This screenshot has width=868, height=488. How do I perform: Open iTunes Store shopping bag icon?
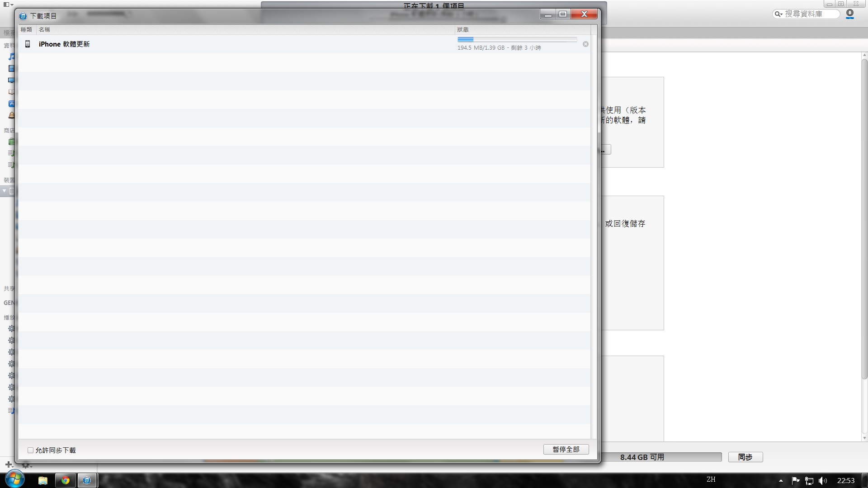(x=12, y=141)
